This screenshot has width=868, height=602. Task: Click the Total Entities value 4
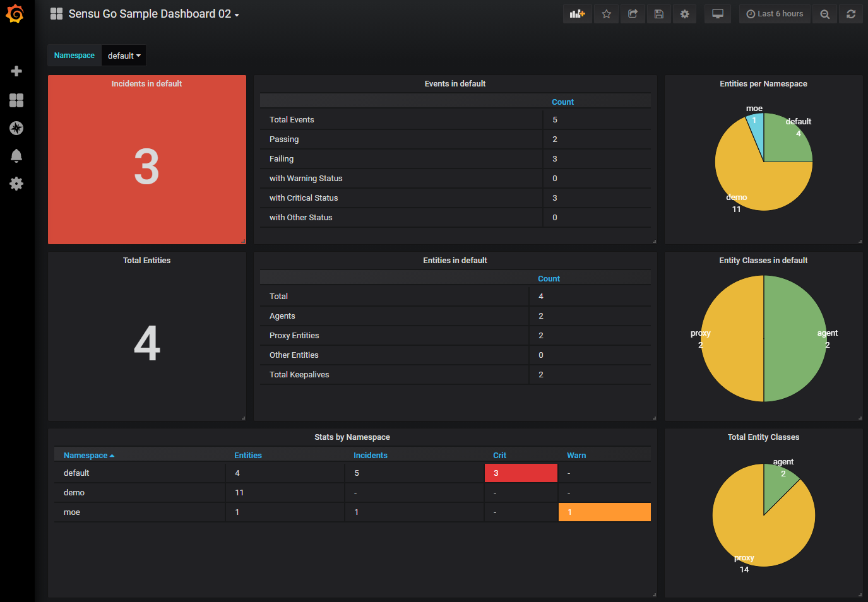[x=146, y=344]
